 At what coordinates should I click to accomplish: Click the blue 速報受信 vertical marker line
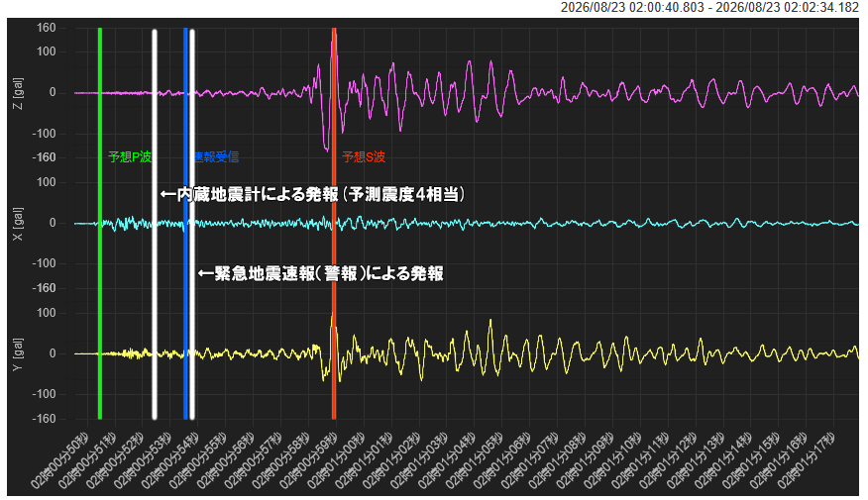185,223
